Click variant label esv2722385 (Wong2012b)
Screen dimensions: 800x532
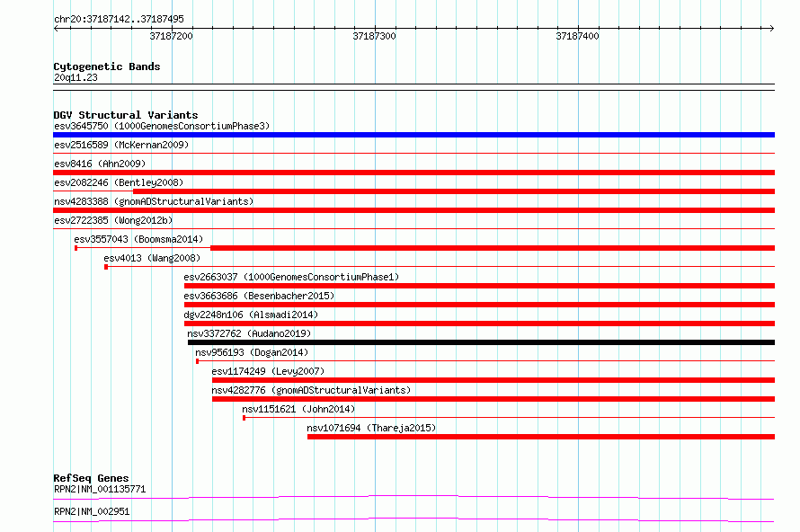click(113, 220)
